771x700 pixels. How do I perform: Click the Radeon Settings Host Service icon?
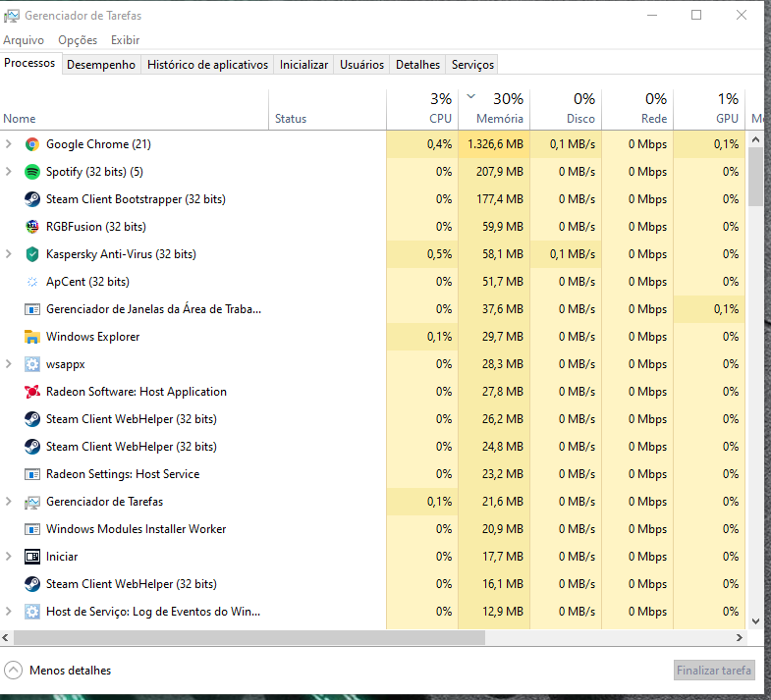[x=32, y=474]
